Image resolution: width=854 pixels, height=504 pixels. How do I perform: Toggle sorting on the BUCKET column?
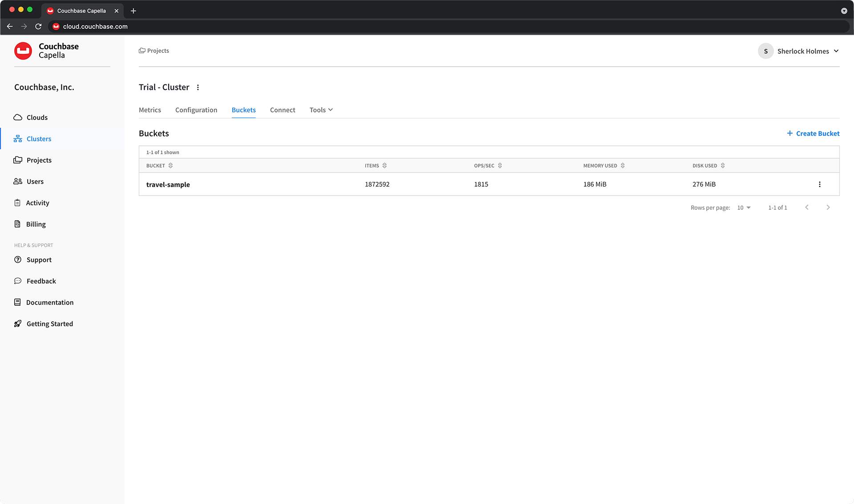click(x=171, y=165)
